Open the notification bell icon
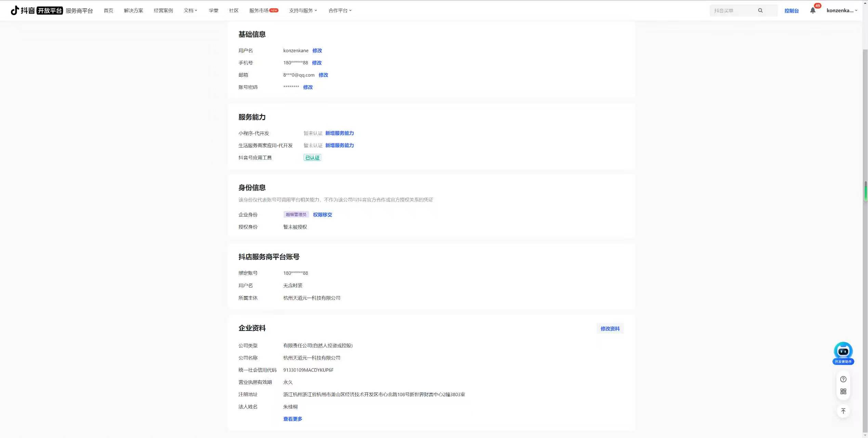The width and height of the screenshot is (868, 438). click(813, 10)
